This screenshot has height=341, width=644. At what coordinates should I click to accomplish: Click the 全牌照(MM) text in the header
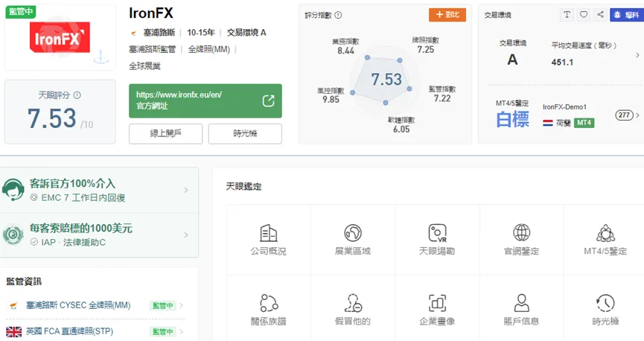pos(209,49)
